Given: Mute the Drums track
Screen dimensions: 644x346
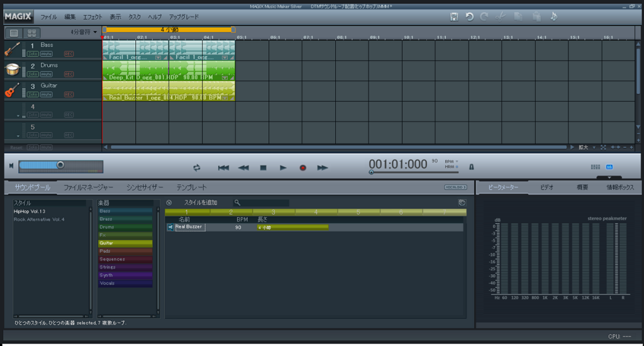Looking at the screenshot, I should click(46, 74).
